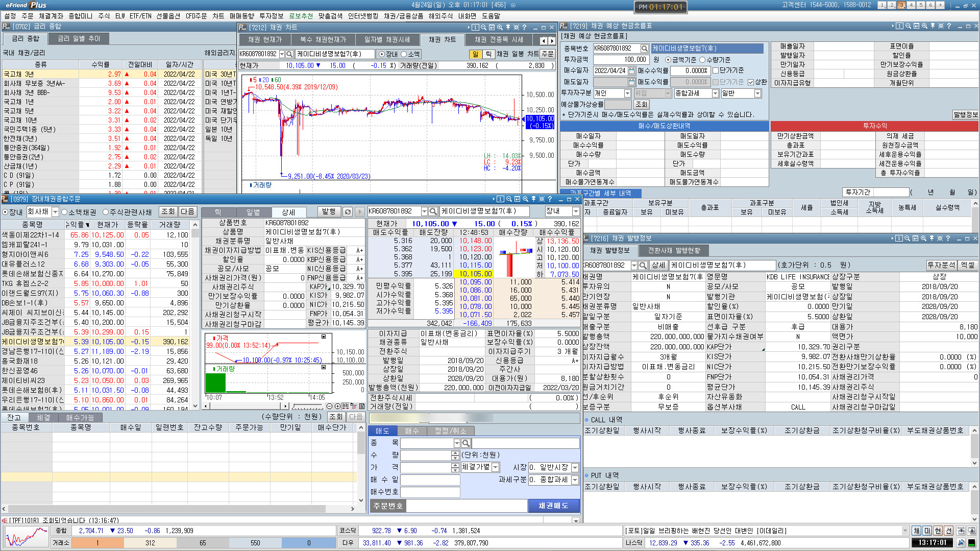This screenshot has width=980, height=551.
Task: Expand 체결가별 price type dropdown
Action: coord(495,467)
